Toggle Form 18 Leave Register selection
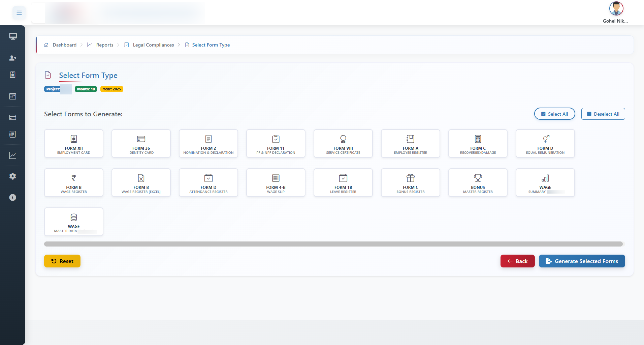The height and width of the screenshot is (345, 644). (343, 183)
